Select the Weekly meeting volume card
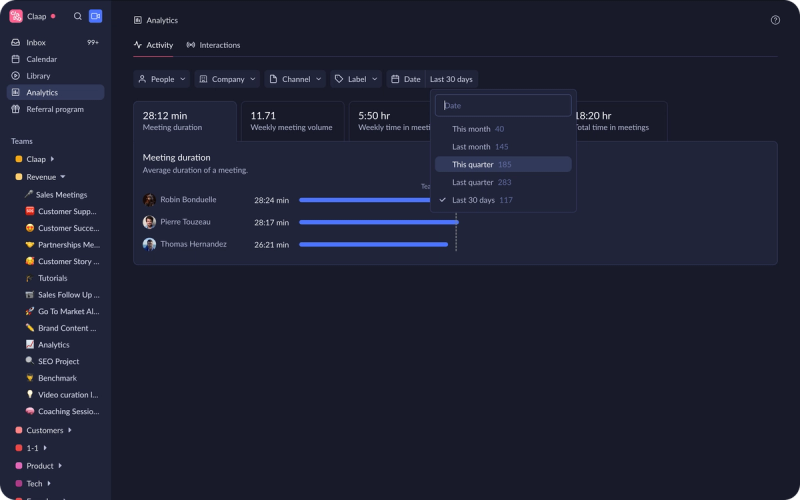The height and width of the screenshot is (500, 800). (292, 121)
